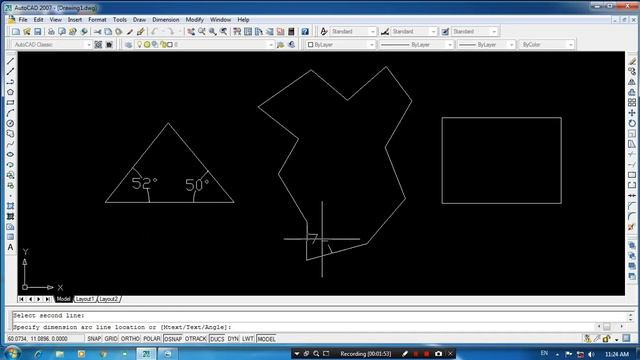Click the Undo arrow icon
Screen dimensions: 640x360
(x=154, y=31)
